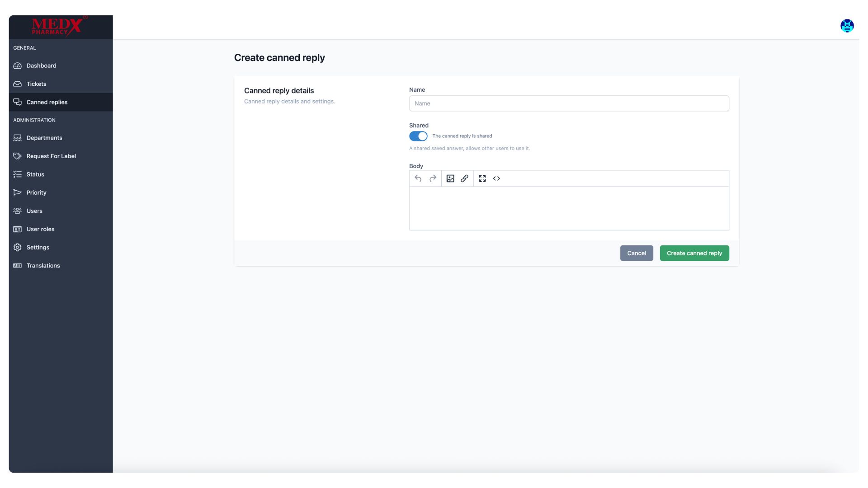
Task: Undo the last edit in Body editor
Action: (418, 178)
